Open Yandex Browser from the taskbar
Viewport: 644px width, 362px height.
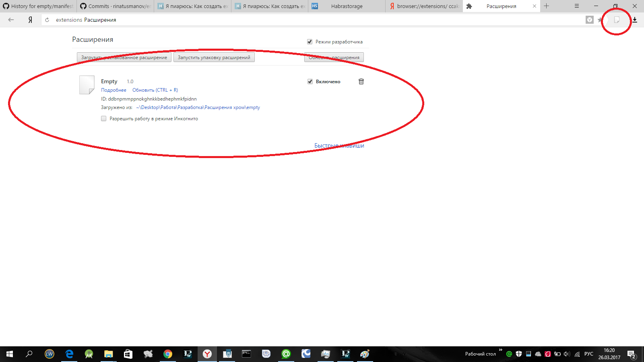pyautogui.click(x=207, y=354)
